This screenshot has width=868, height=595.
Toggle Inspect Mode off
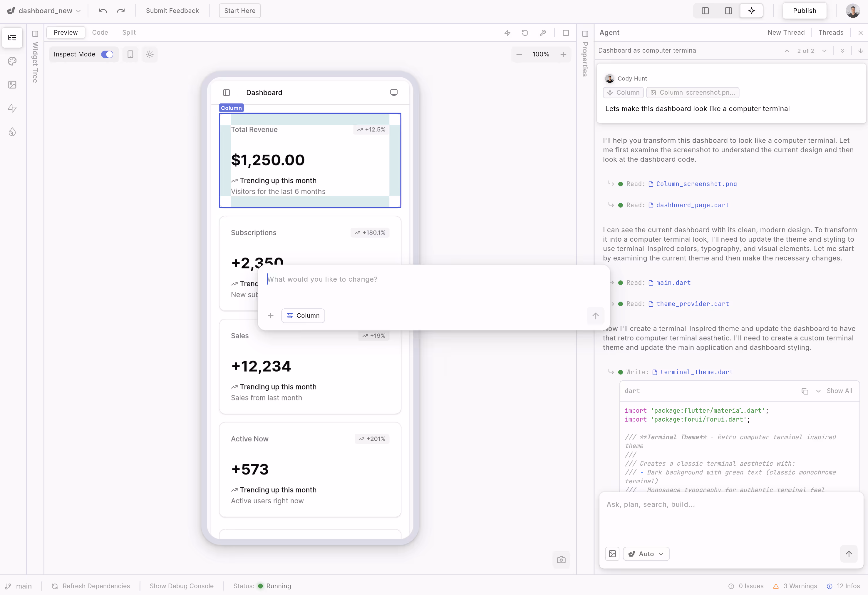[x=107, y=54]
